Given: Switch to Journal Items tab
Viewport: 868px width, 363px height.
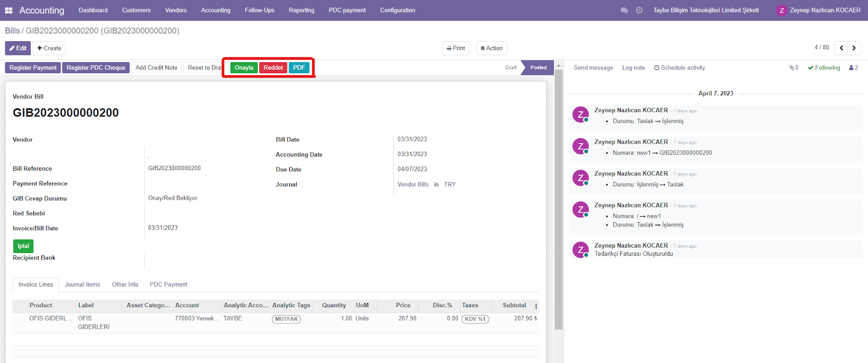Looking at the screenshot, I should (82, 284).
